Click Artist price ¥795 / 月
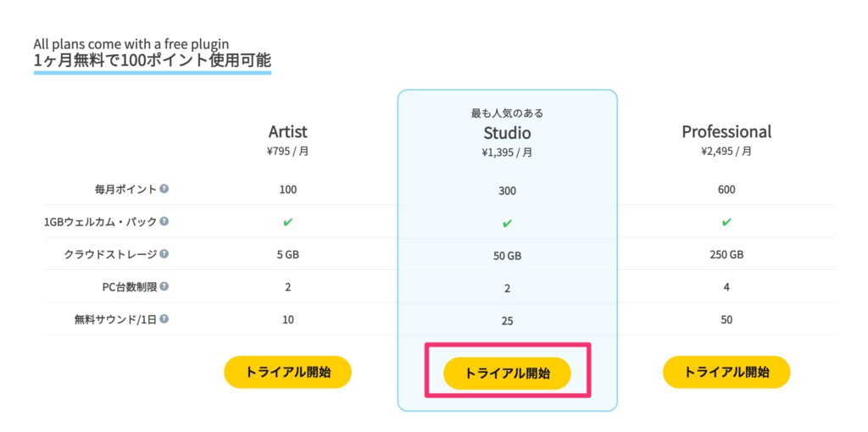This screenshot has height=432, width=868. click(x=287, y=152)
